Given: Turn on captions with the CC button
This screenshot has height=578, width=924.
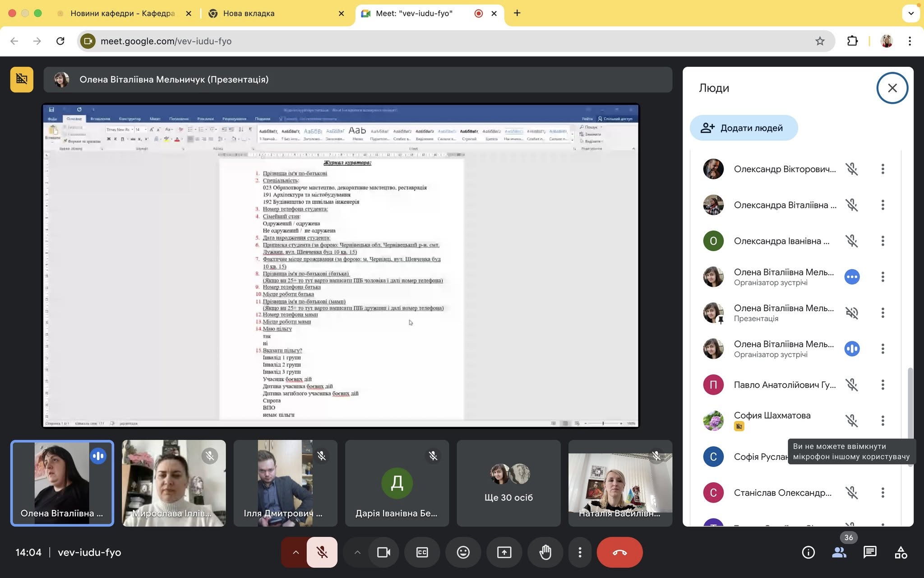Looking at the screenshot, I should point(422,552).
